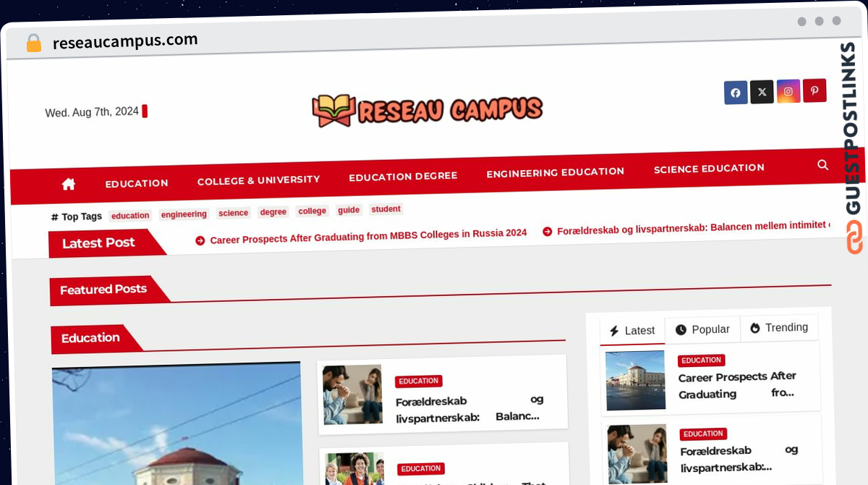The image size is (868, 485).
Task: Click the reseaucampus.com address bar URL
Action: [125, 42]
